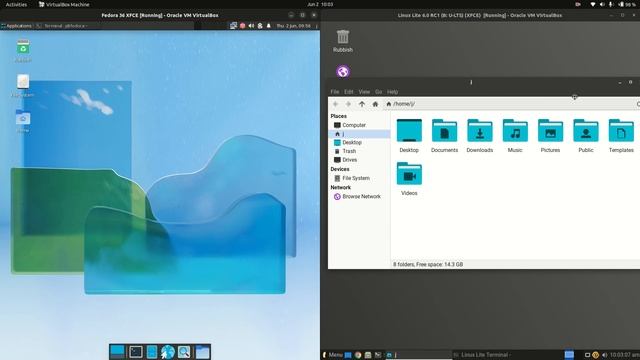Viewport: 640px width, 360px height.
Task: Click volume icon in Fedora panel
Action: pos(251,26)
